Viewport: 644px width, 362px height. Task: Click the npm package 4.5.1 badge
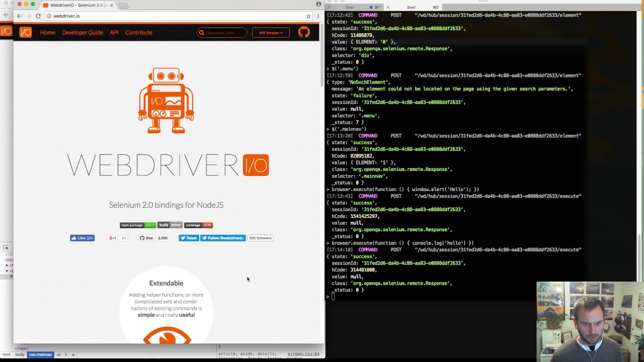coord(138,225)
